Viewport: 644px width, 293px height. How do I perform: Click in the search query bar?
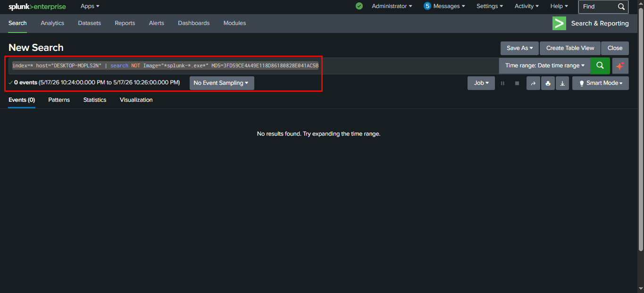(254, 65)
